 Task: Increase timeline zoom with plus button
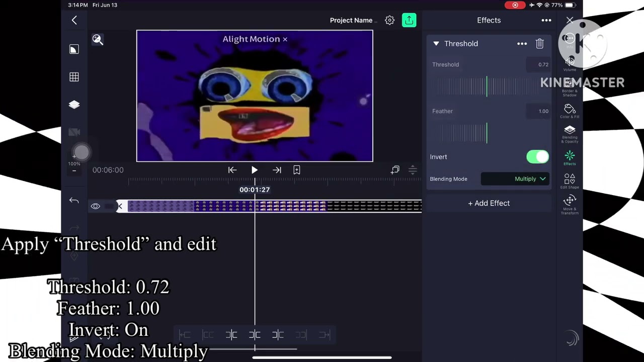pos(74,156)
